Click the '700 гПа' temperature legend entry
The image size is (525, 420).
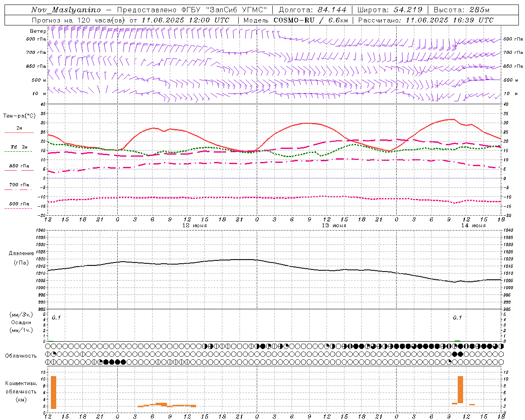(19, 185)
